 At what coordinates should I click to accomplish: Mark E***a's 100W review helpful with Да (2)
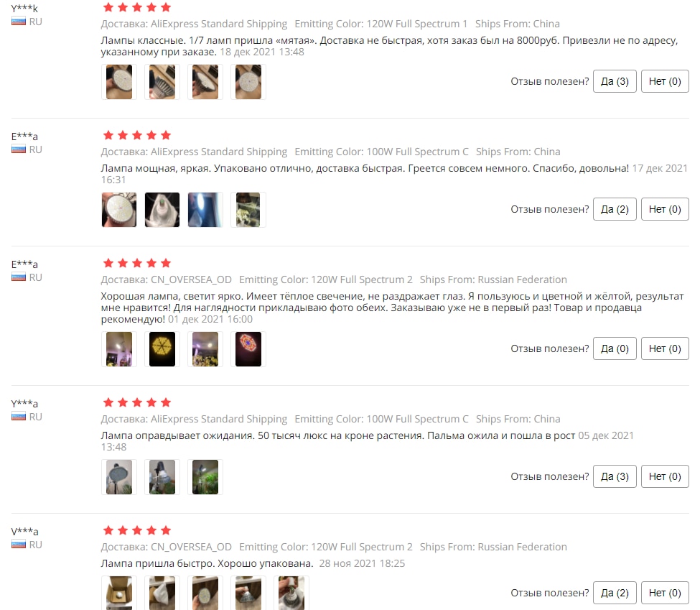click(615, 209)
